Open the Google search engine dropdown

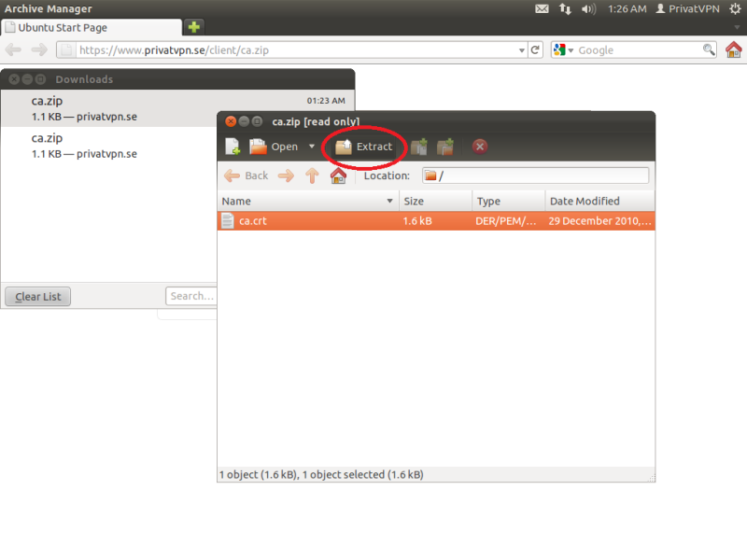click(x=563, y=50)
